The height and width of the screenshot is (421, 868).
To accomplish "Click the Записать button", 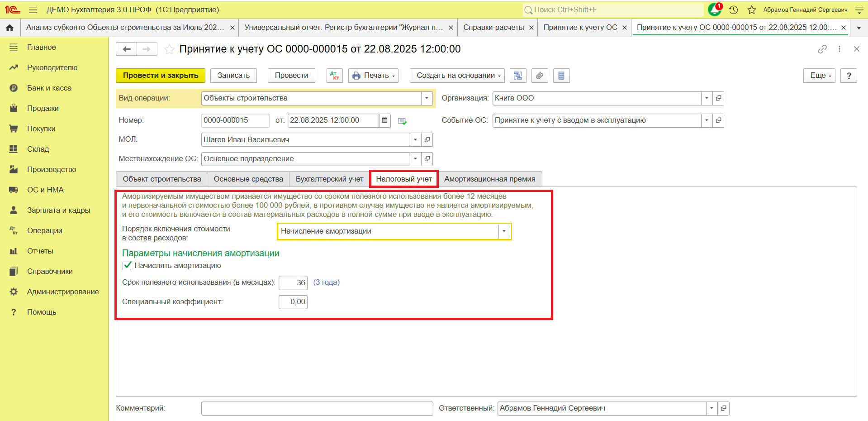I will click(233, 76).
